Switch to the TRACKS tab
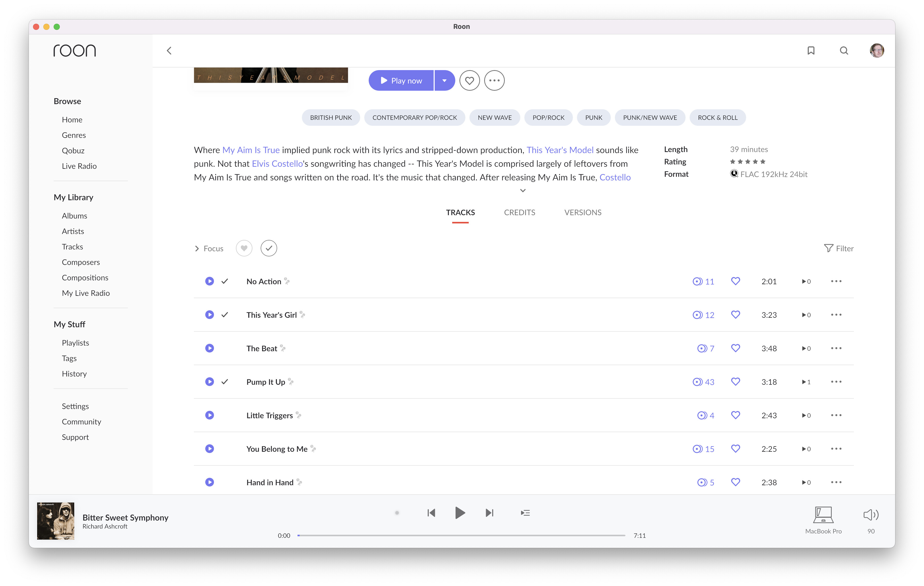This screenshot has width=924, height=586. click(x=460, y=212)
